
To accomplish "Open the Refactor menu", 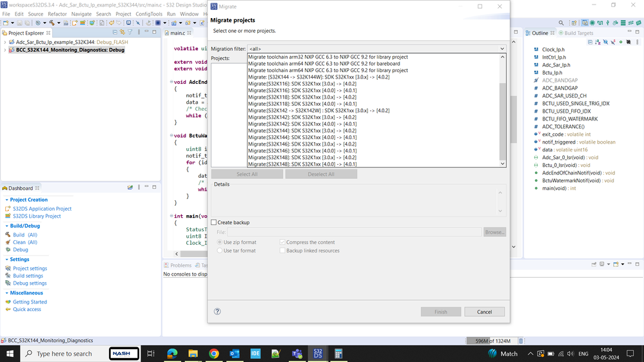I will (x=57, y=14).
